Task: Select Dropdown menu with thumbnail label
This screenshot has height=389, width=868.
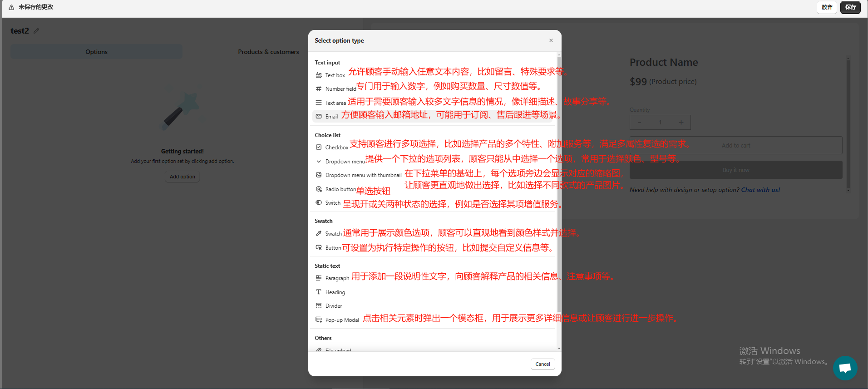Action: 363,175
